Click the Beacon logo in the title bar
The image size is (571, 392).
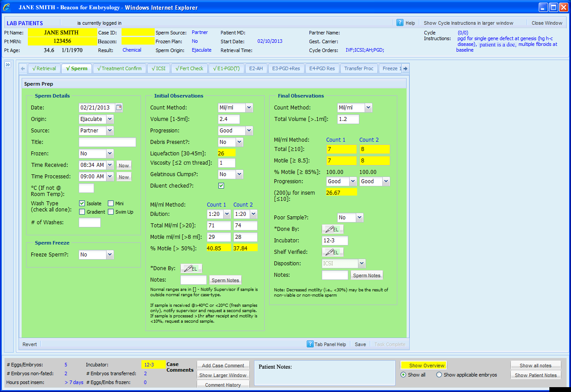[6, 7]
